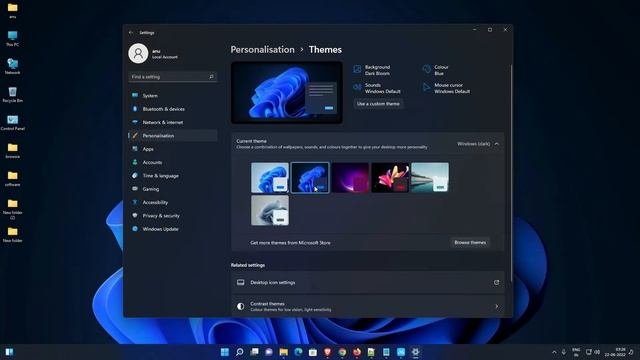This screenshot has height=360, width=640.
Task: Open Windows Update page
Action: click(x=173, y=229)
